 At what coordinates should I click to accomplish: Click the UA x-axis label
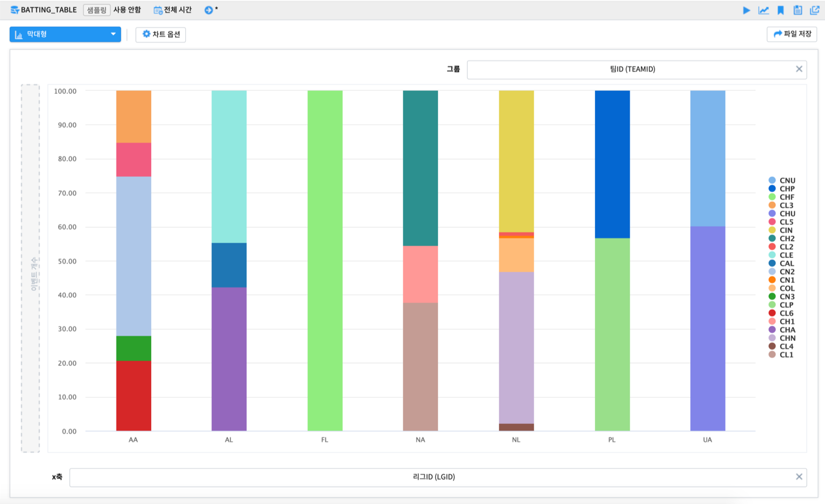point(708,440)
